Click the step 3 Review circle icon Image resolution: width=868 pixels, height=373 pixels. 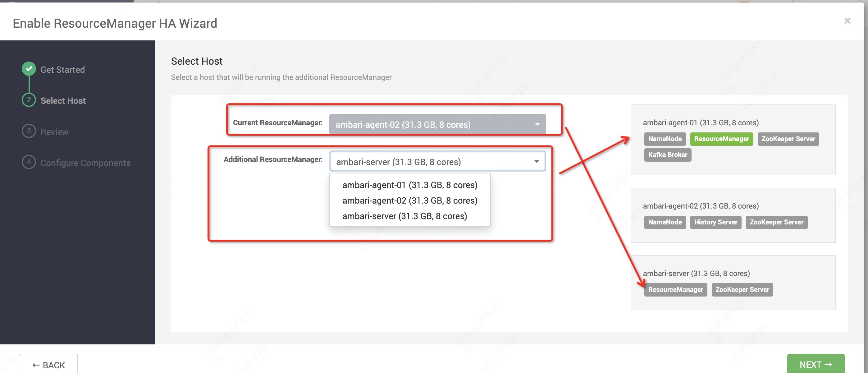tap(29, 131)
